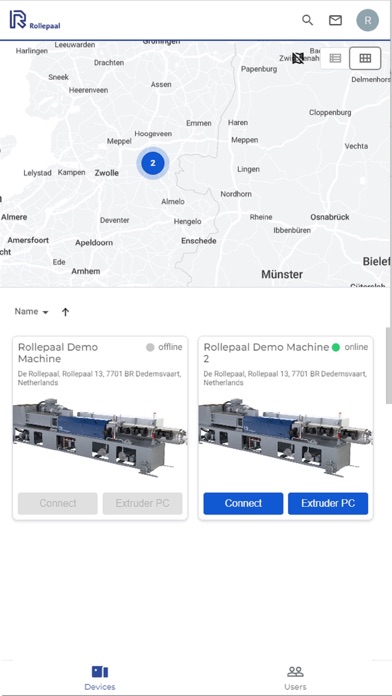The height and width of the screenshot is (696, 392).
Task: Switch to list view
Action: pyautogui.click(x=335, y=58)
